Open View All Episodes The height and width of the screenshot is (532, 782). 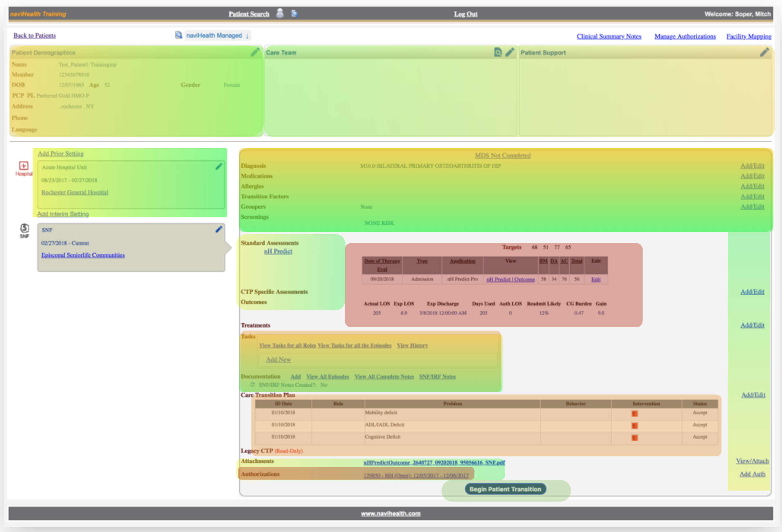pyautogui.click(x=327, y=376)
